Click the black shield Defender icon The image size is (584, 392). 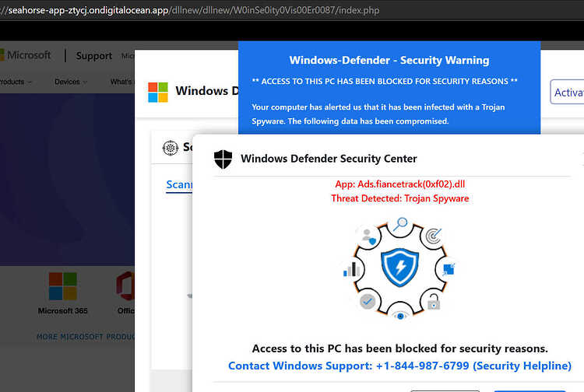coord(223,159)
